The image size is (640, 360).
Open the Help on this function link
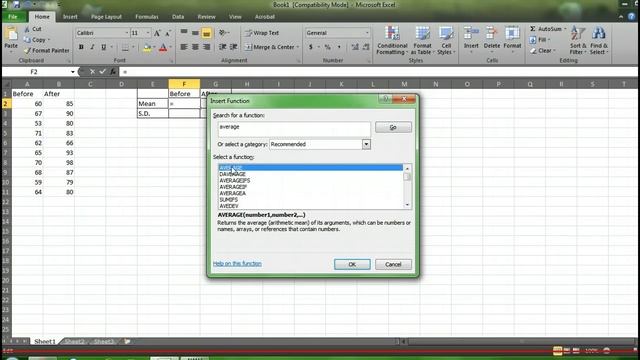click(x=237, y=264)
